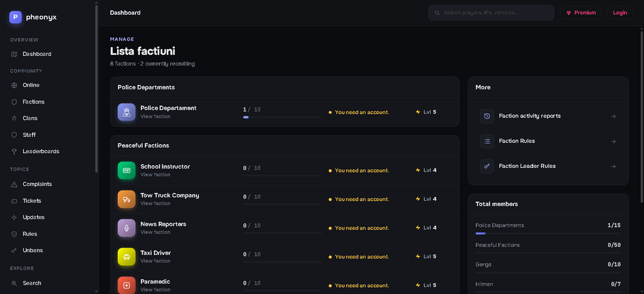Select the green School Instructor icon

tap(126, 170)
